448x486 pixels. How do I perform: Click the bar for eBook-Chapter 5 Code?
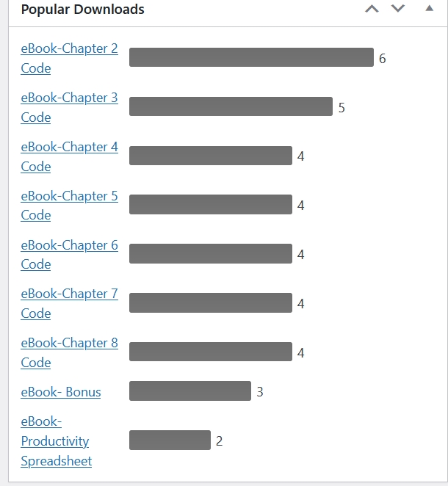(x=211, y=205)
